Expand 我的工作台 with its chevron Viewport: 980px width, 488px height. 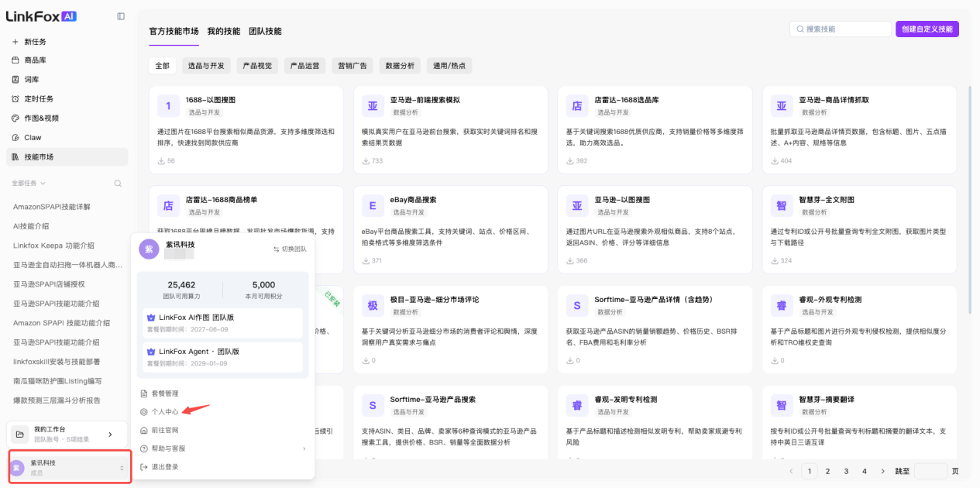[110, 435]
